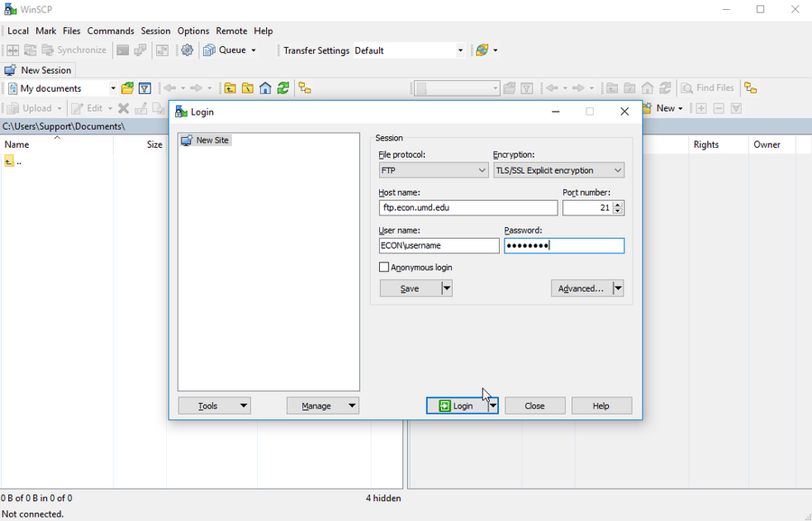Click the remote panel home directory icon
Viewport: 812px width, 521px height.
[647, 88]
